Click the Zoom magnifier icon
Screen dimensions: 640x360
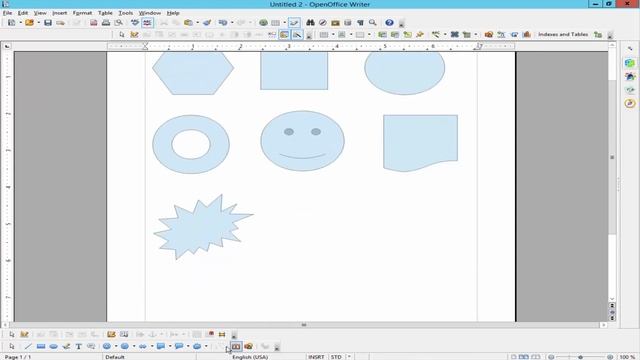(373, 23)
